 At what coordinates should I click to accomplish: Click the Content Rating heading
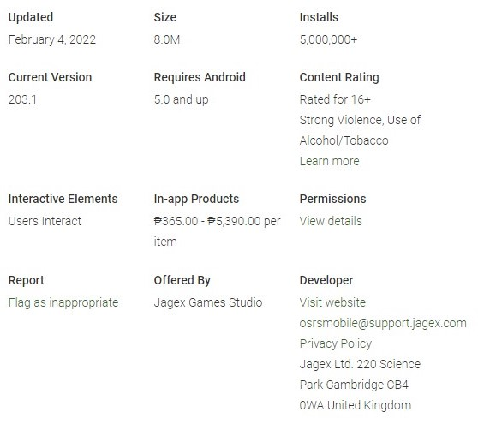339,77
